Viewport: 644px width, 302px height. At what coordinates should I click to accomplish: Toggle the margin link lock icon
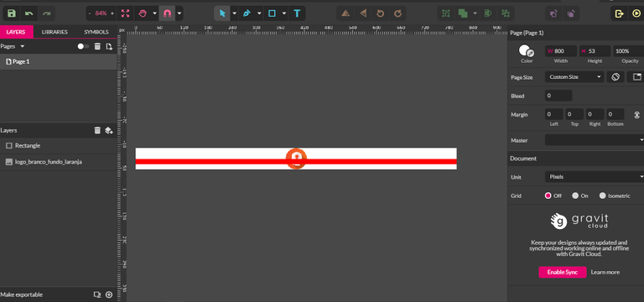coord(637,115)
